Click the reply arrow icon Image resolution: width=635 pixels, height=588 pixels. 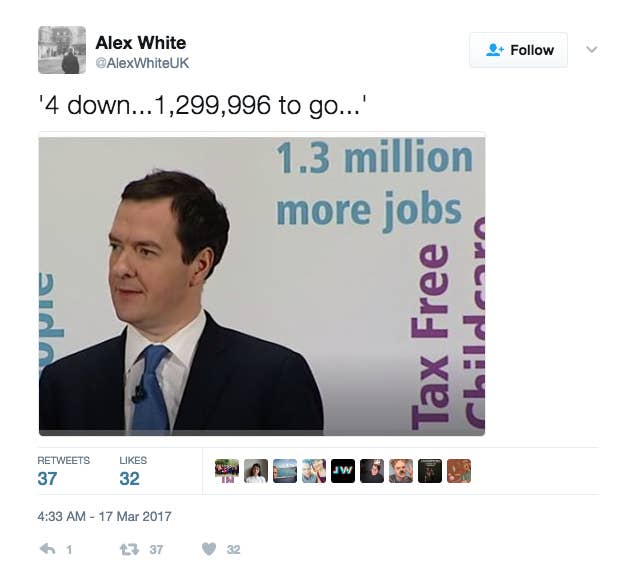47,549
